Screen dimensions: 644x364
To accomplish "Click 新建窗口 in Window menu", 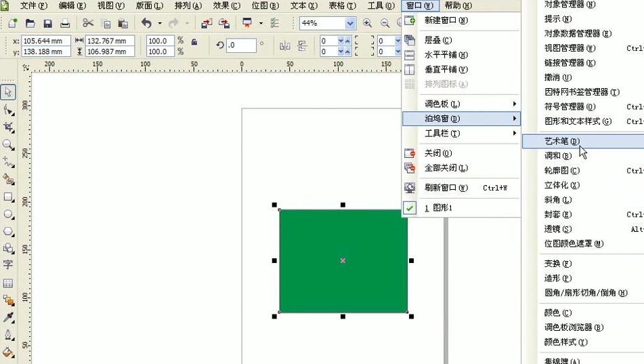I will click(x=446, y=20).
